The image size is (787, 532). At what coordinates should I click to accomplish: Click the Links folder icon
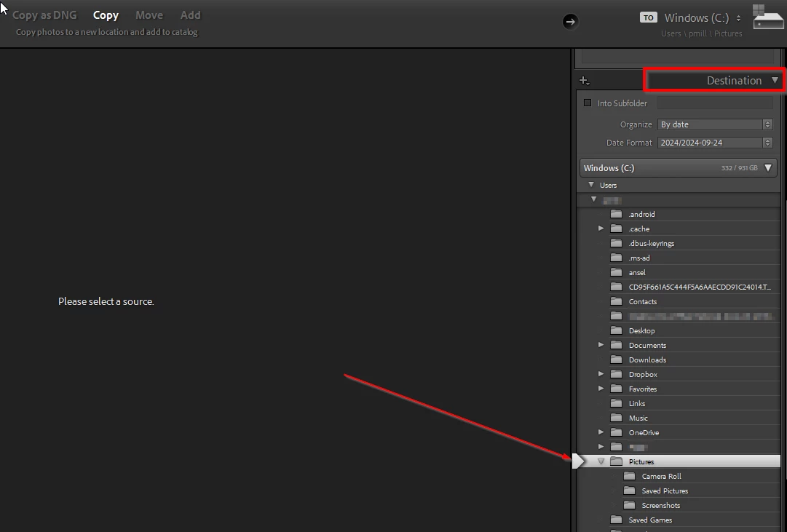[617, 403]
